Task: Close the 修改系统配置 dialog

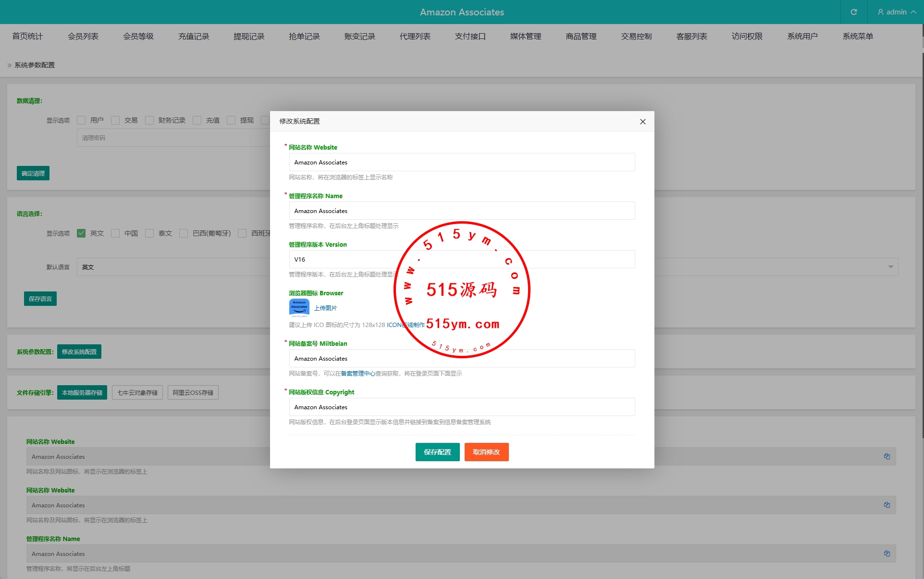Action: 642,122
